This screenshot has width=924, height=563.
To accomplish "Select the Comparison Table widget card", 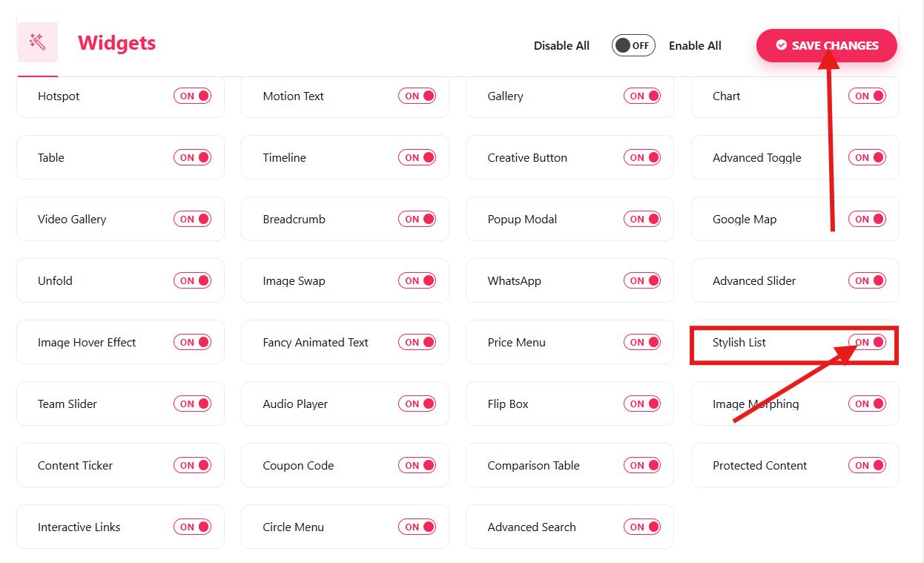I will [x=533, y=465].
